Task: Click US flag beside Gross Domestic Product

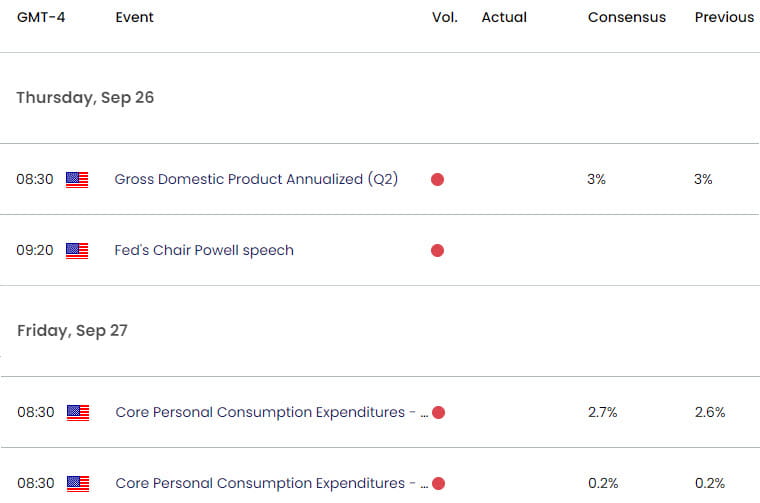Action: pos(77,180)
